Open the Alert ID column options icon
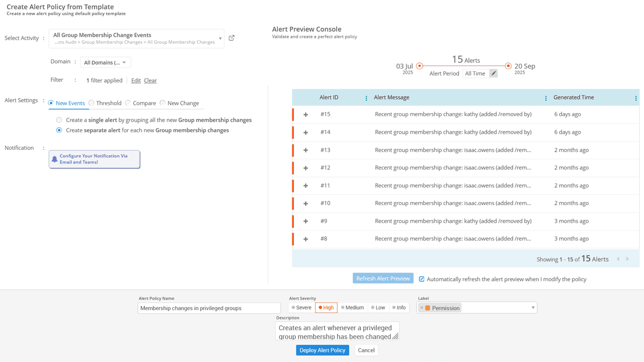The height and width of the screenshot is (362, 644). coord(366,98)
